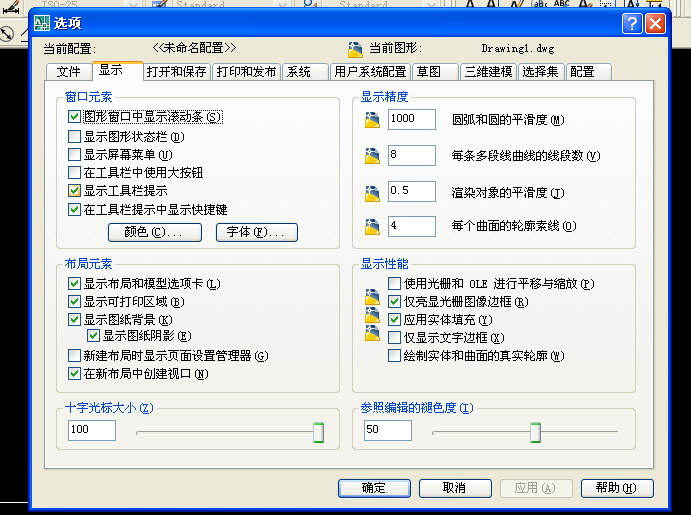This screenshot has height=515, width=691.
Task: Enable 使用光栅和 OLE 进行平移与缩放
Action: tap(394, 283)
